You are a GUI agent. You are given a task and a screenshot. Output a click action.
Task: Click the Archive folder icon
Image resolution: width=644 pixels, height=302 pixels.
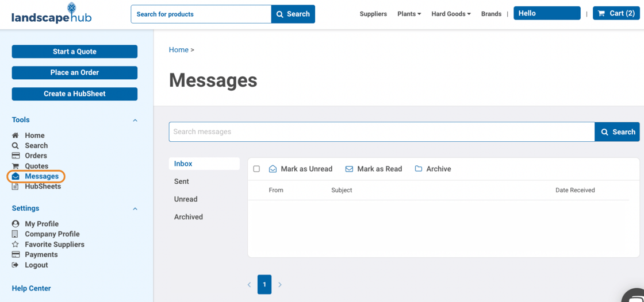click(419, 169)
